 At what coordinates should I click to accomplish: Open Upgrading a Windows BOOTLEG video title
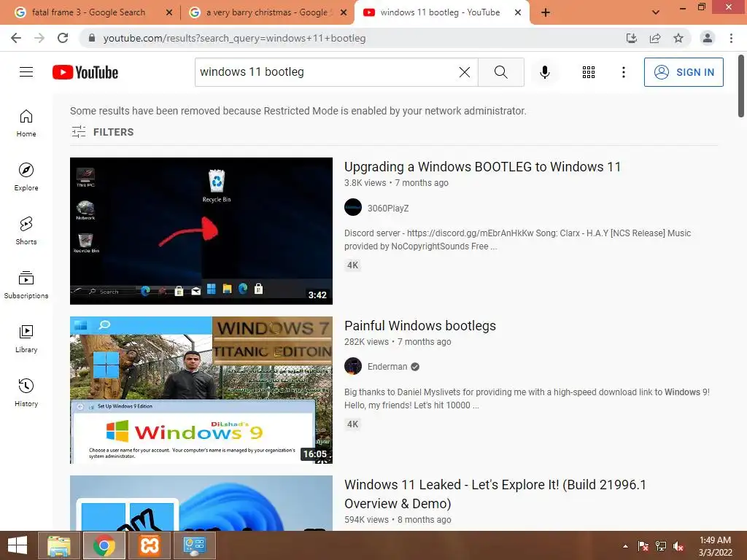point(482,167)
